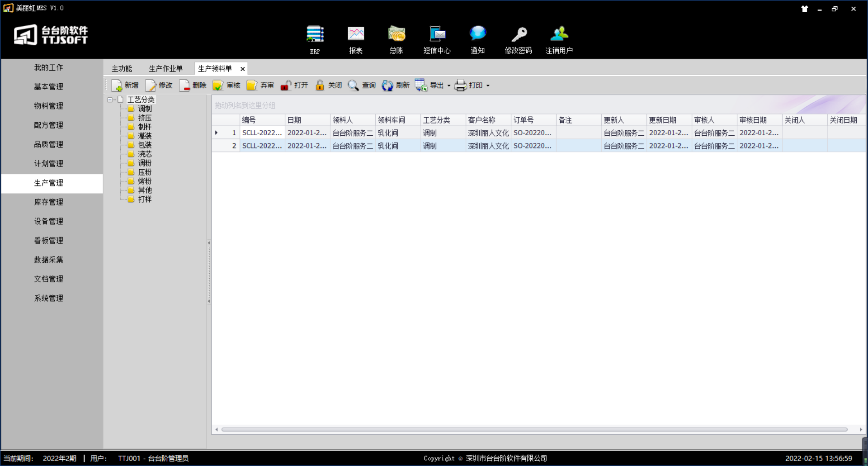Screen dimensions: 868x466
Task: Open the 通知 notifications icon
Action: coord(477,35)
